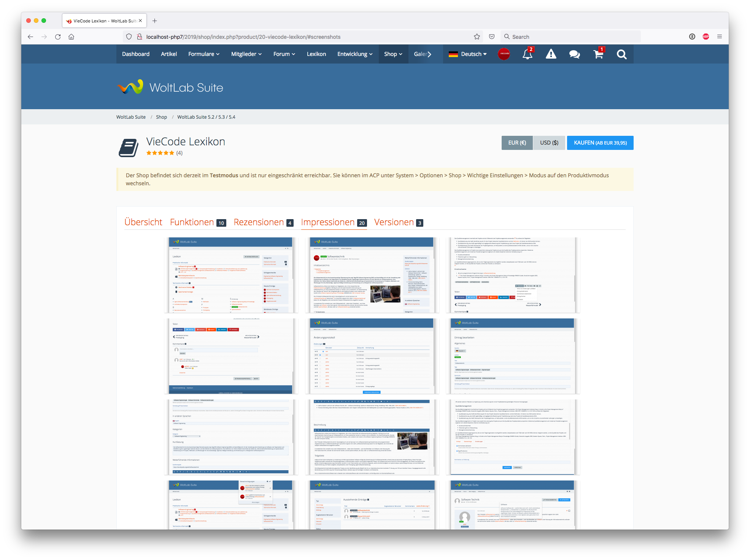Click the KAUFEN buy button

[x=600, y=143]
